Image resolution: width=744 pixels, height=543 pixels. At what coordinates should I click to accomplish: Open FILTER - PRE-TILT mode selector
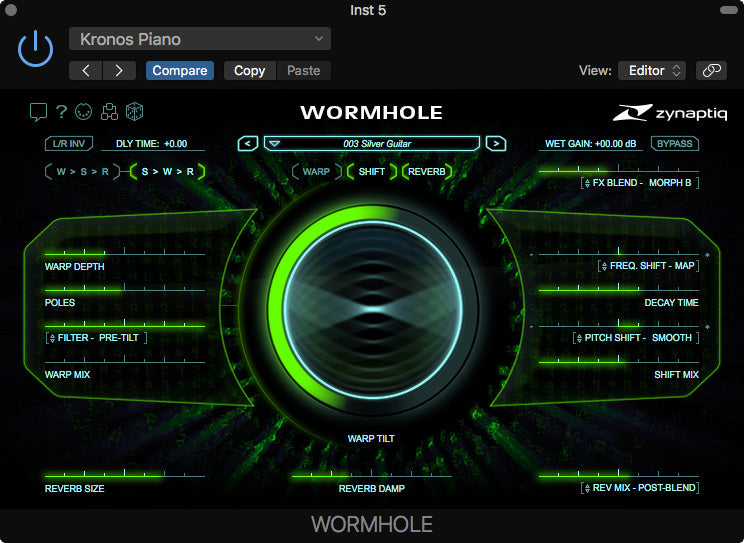click(96, 338)
